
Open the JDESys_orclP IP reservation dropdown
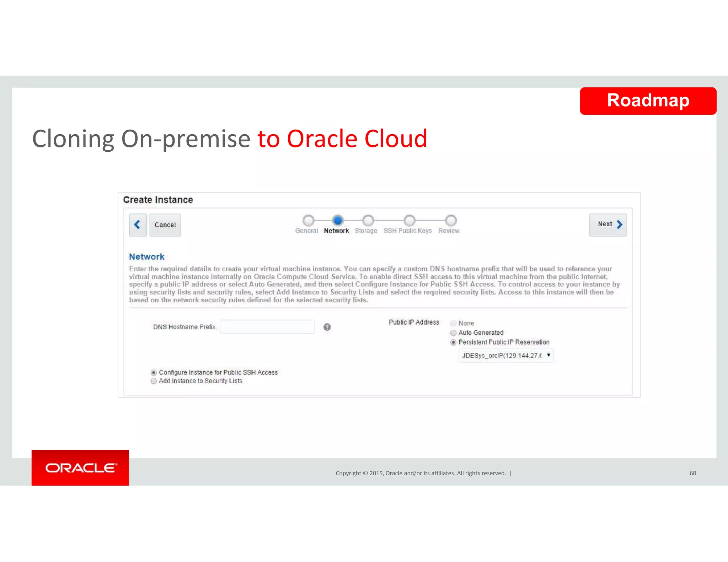[506, 356]
